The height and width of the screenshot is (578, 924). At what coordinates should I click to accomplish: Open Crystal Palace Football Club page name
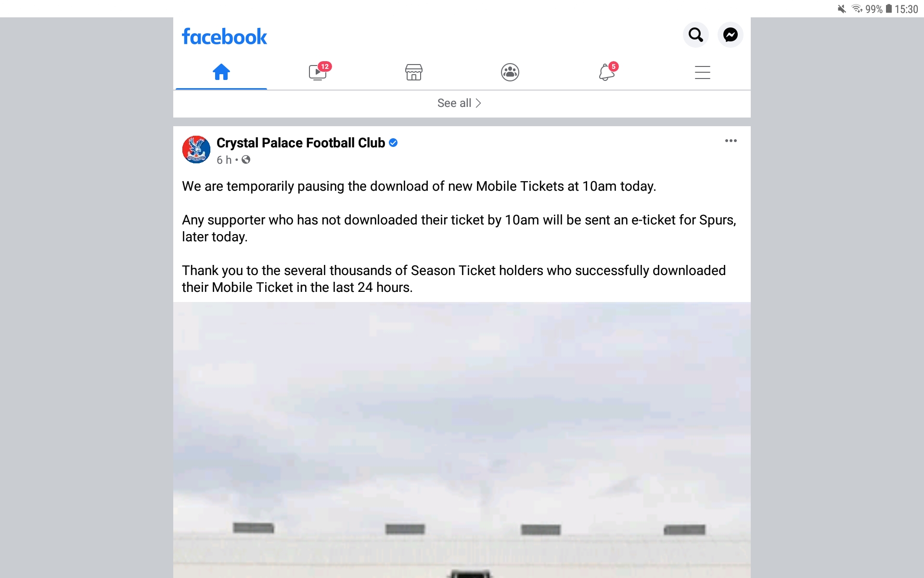[301, 143]
